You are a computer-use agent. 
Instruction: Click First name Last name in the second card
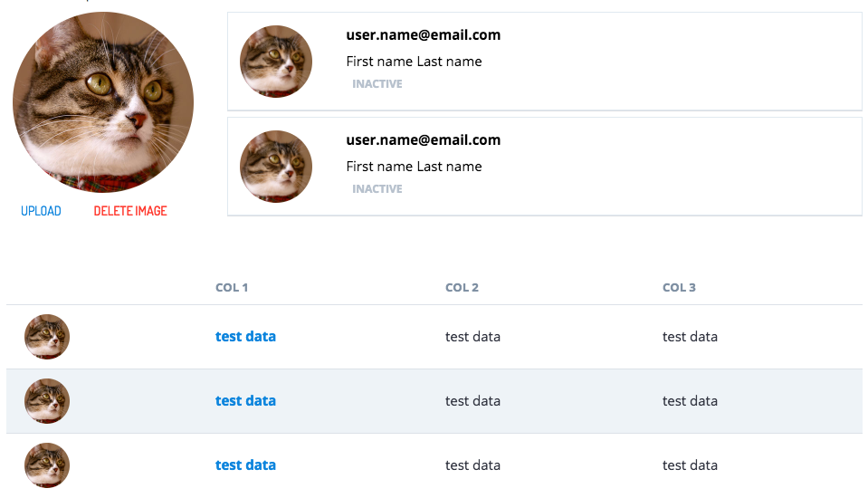(414, 167)
